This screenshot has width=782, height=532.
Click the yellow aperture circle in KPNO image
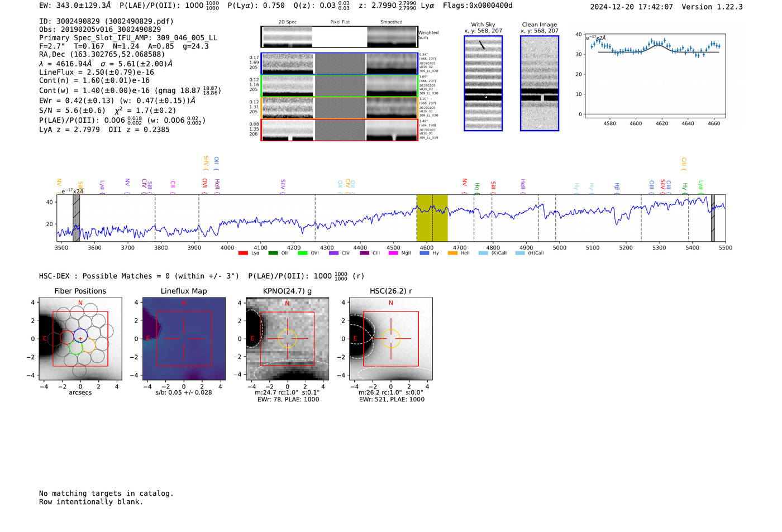tap(287, 339)
